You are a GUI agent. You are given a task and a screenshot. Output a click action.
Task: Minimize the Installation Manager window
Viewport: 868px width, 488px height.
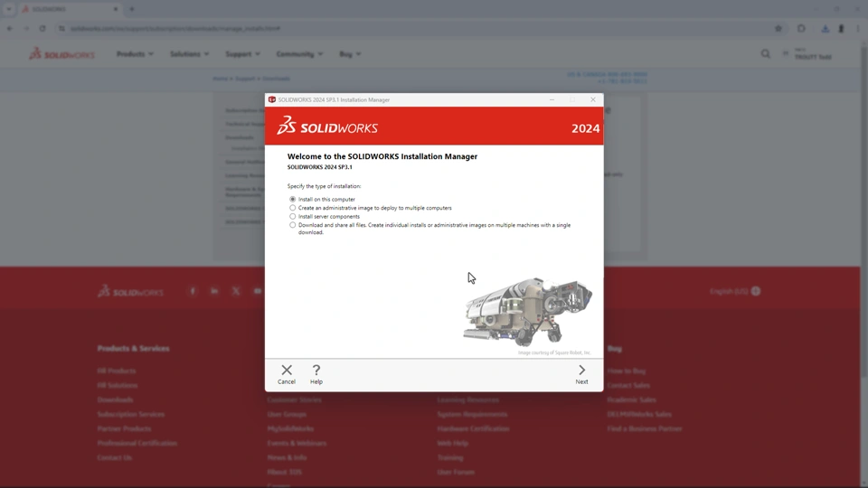click(552, 99)
